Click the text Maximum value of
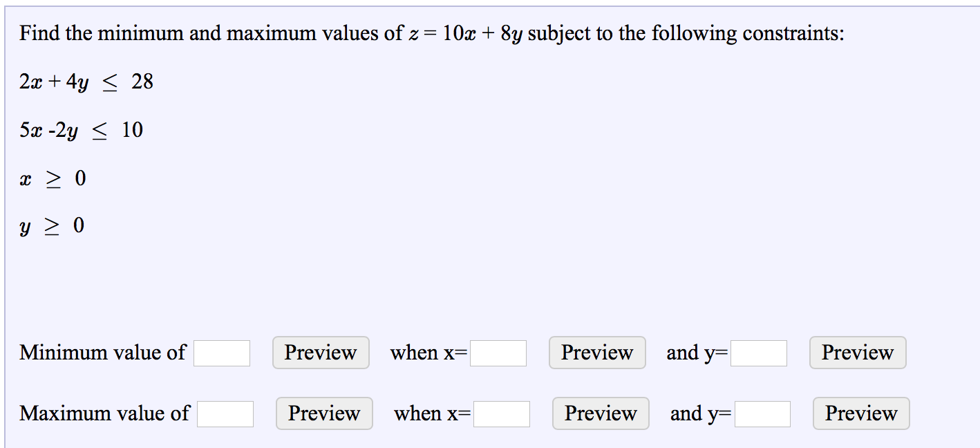The image size is (980, 448). [104, 413]
